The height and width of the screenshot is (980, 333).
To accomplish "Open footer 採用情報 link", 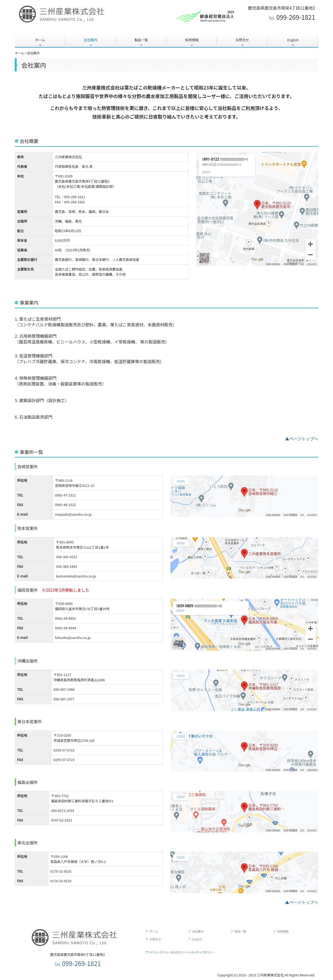I will [283, 931].
